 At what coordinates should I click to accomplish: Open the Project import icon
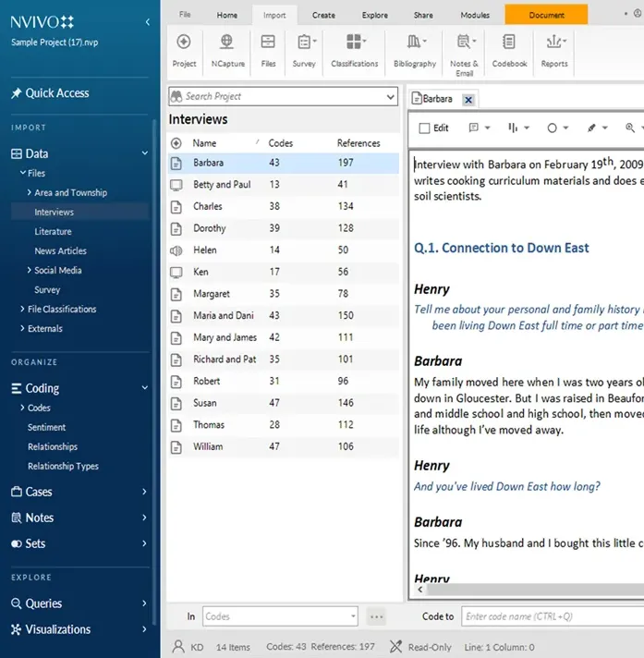click(x=184, y=42)
